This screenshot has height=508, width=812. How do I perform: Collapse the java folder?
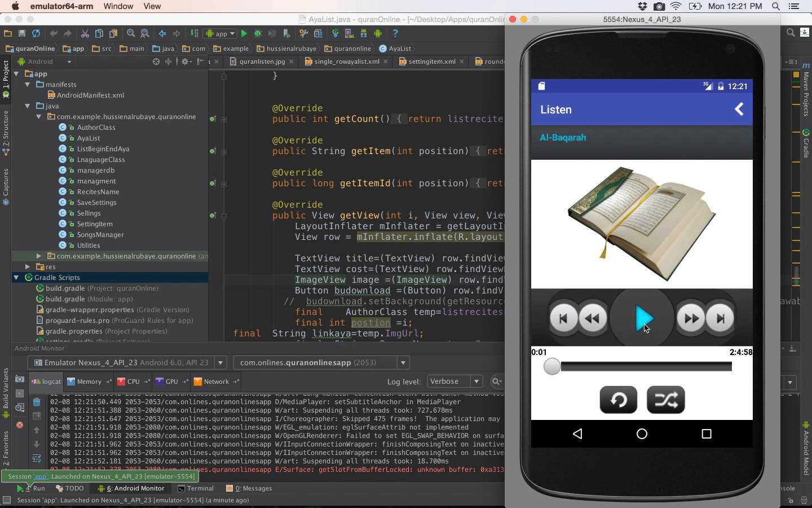(28, 106)
